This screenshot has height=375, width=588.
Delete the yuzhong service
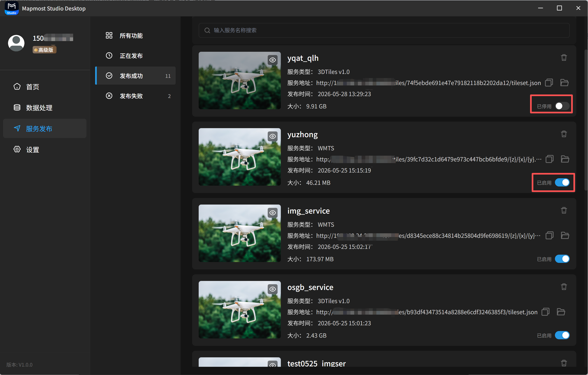[564, 134]
